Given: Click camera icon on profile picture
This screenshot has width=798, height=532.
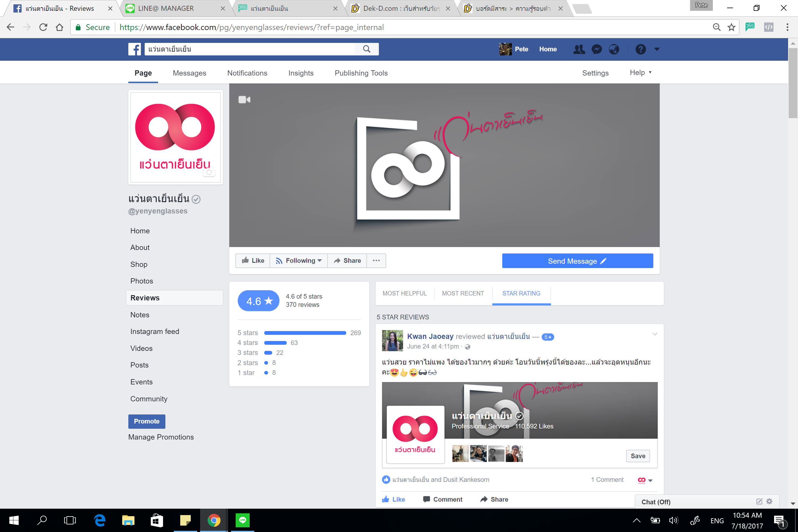Looking at the screenshot, I should click(209, 172).
